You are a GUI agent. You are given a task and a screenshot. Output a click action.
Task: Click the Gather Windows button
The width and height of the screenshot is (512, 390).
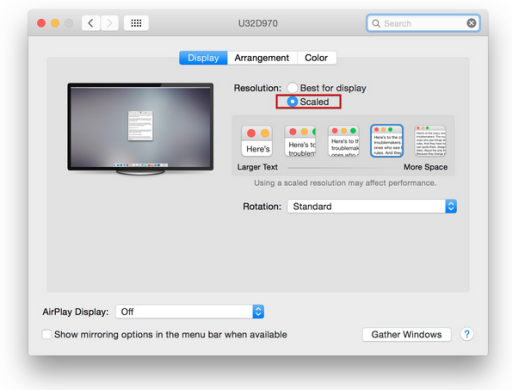pyautogui.click(x=406, y=334)
